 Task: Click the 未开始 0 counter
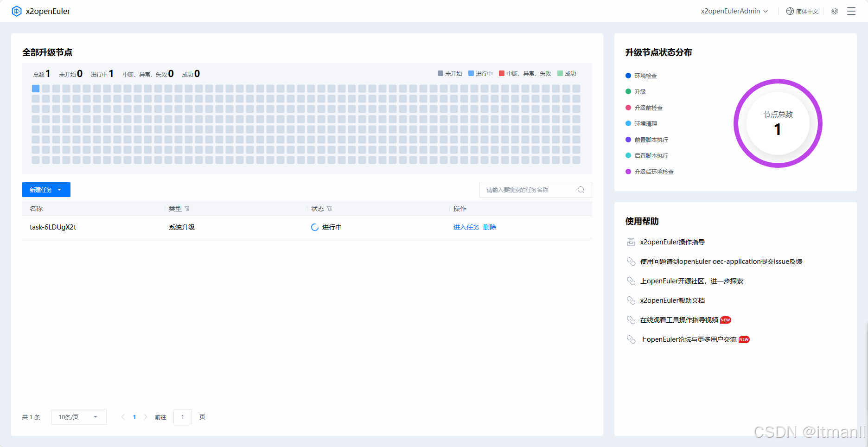tap(71, 74)
